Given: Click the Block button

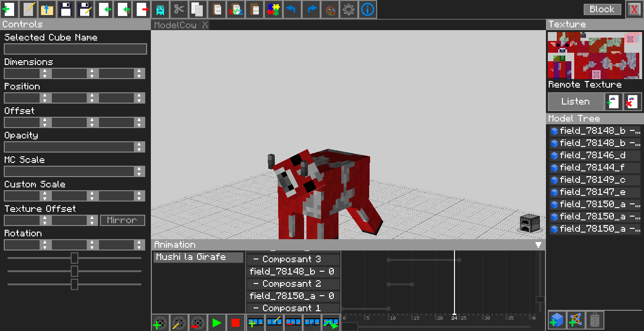Looking at the screenshot, I should 602,9.
